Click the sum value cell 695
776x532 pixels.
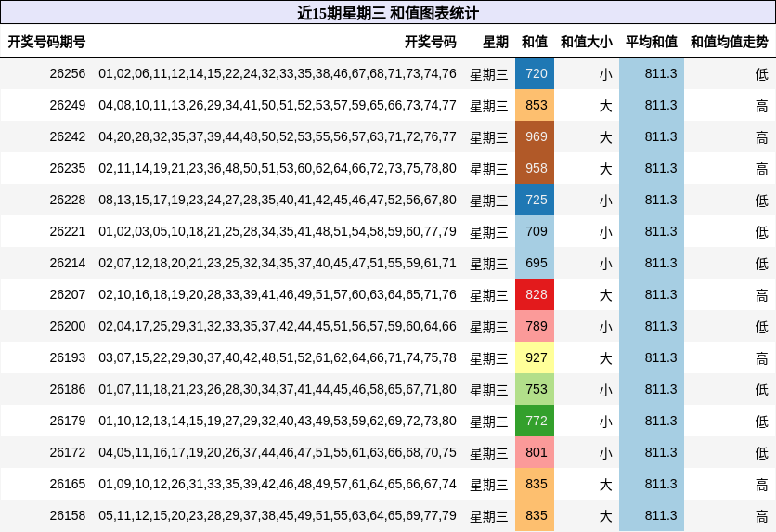(535, 263)
